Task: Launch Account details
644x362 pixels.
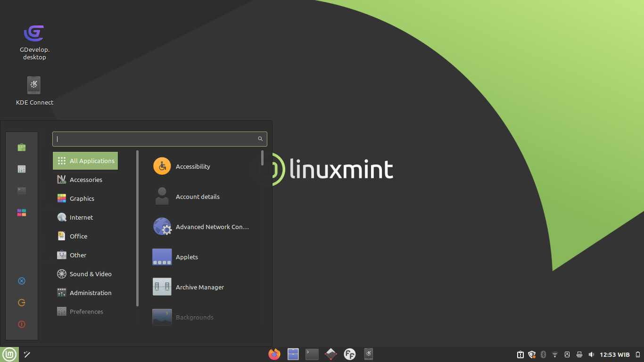Action: point(204,197)
